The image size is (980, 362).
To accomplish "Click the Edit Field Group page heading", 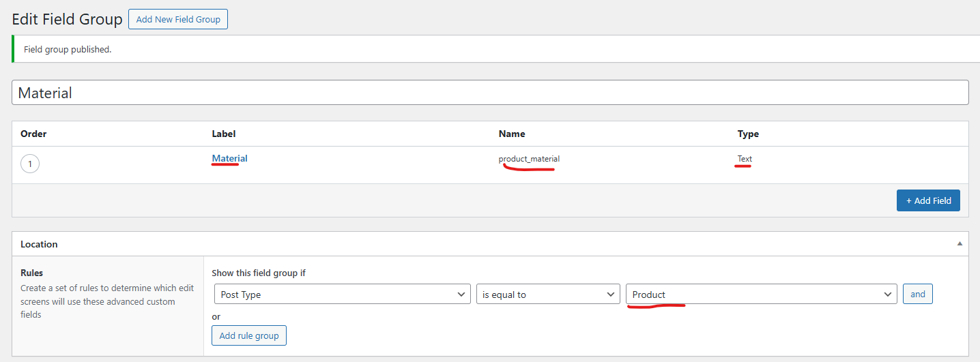I will (x=67, y=19).
